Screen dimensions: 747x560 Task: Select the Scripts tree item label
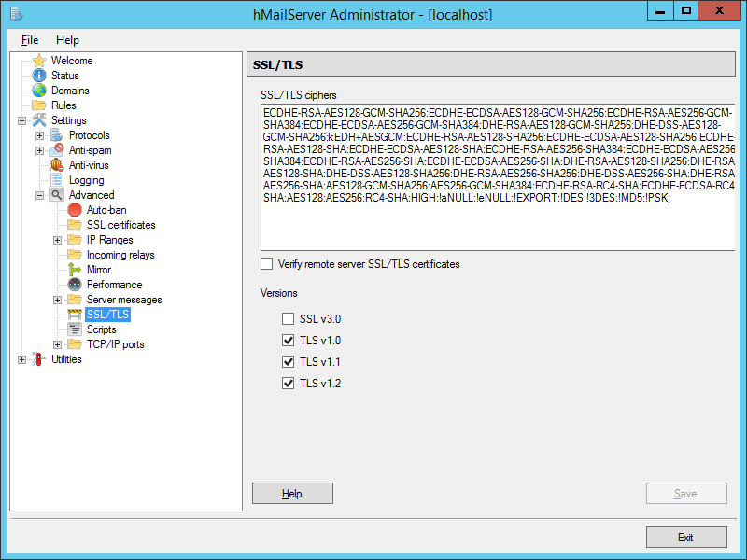pyautogui.click(x=102, y=329)
